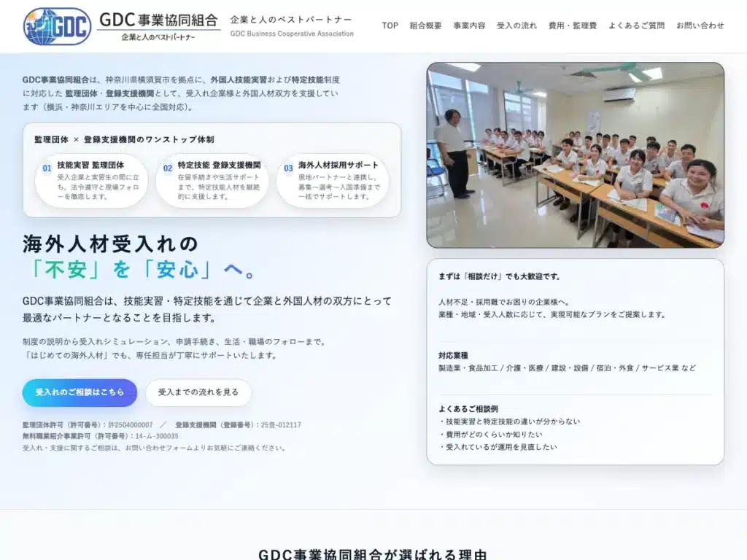Open 事業内容 in the navigation
The height and width of the screenshot is (560, 747).
[x=469, y=26]
